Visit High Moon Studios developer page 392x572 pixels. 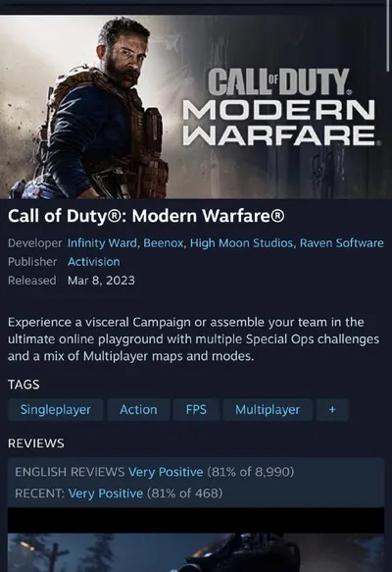coord(241,243)
